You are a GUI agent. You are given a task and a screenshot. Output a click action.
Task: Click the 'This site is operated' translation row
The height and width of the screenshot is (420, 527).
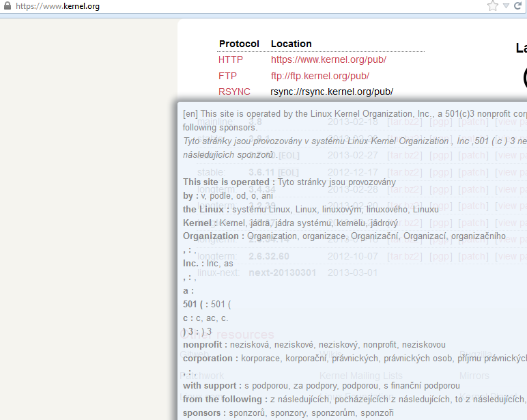(289, 182)
